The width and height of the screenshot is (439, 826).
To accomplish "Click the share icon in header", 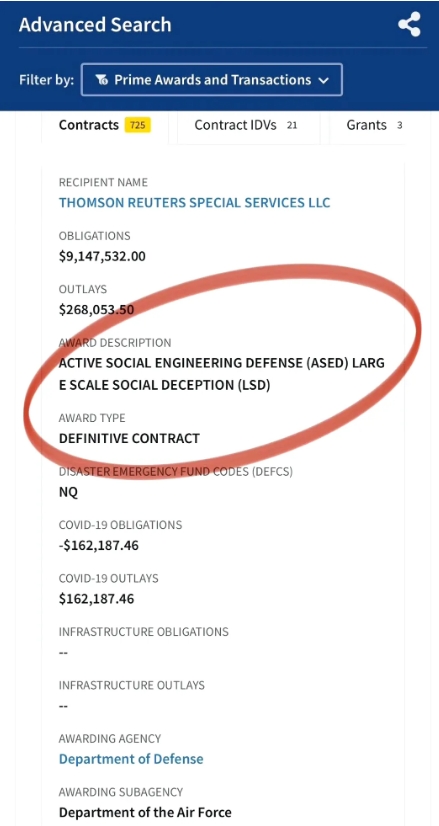I will click(x=409, y=25).
